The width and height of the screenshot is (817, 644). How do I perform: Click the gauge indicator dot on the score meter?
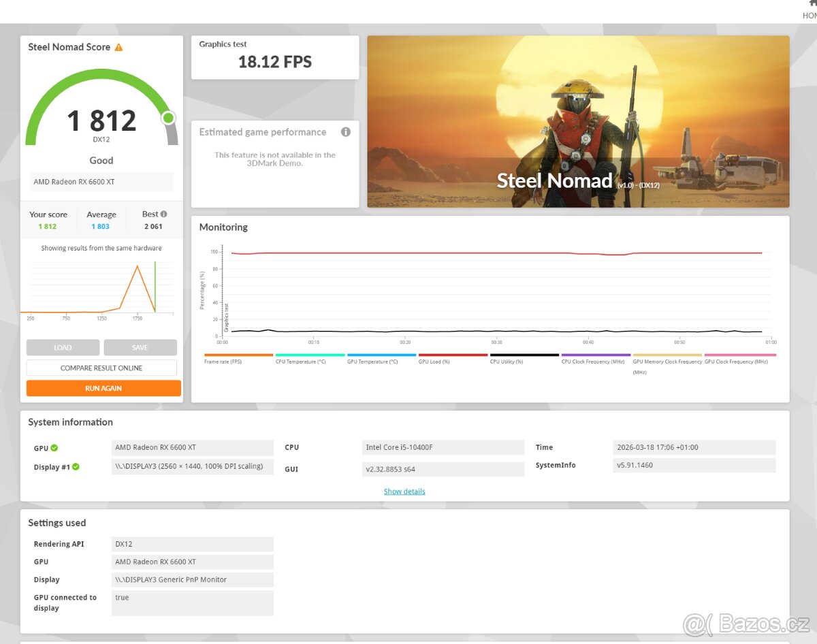click(x=168, y=118)
